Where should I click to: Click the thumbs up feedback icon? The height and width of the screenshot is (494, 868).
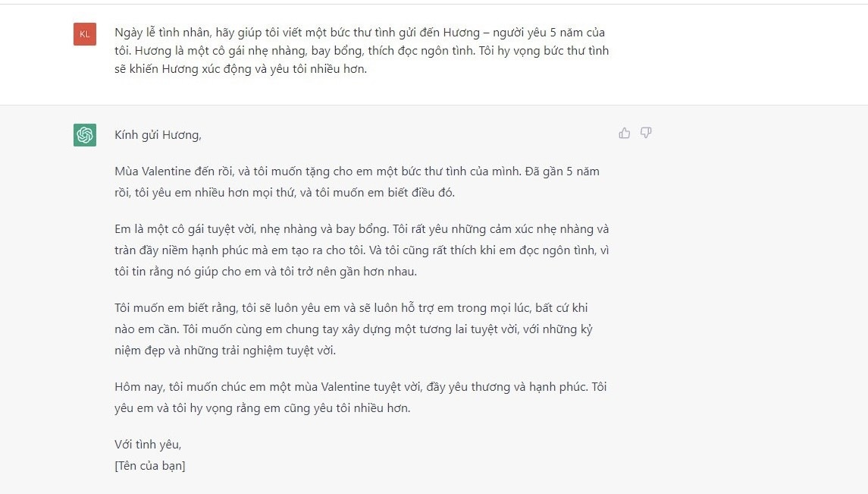tap(625, 133)
